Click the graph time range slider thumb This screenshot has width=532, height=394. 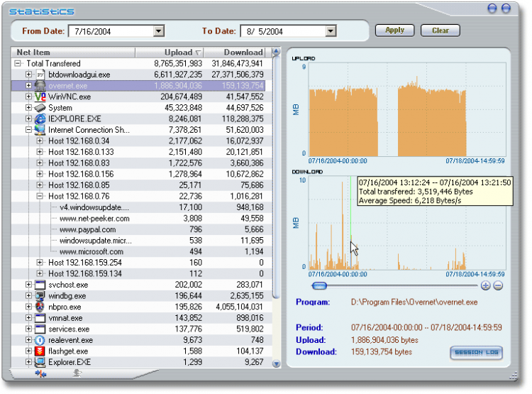tap(319, 285)
